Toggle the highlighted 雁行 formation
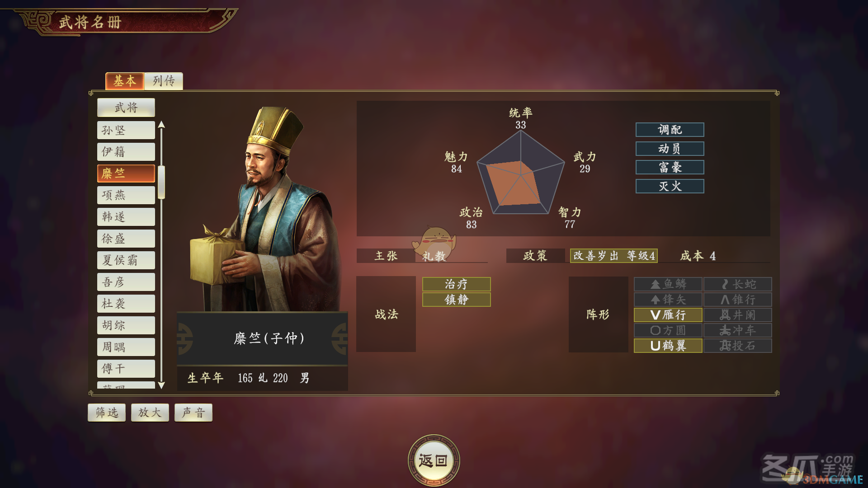Image resolution: width=868 pixels, height=488 pixels. [x=668, y=315]
